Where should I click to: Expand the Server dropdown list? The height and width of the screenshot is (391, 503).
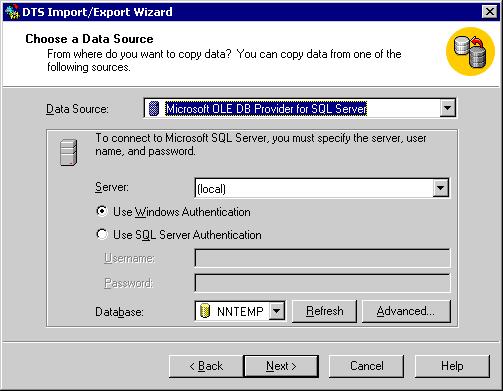click(x=441, y=188)
